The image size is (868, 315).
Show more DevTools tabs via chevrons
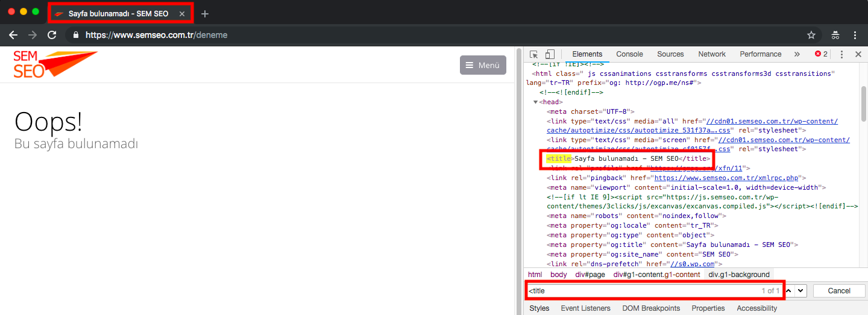click(797, 54)
